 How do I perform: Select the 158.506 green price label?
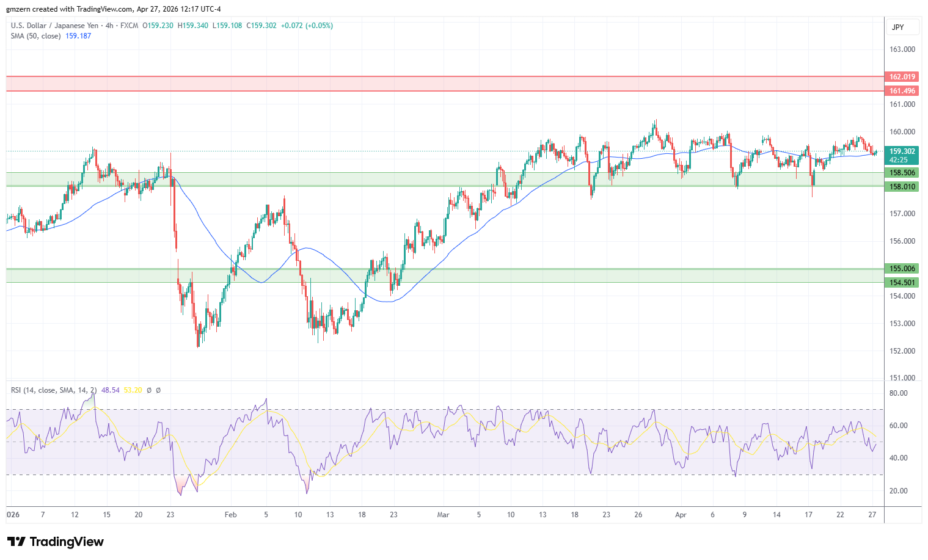point(902,173)
